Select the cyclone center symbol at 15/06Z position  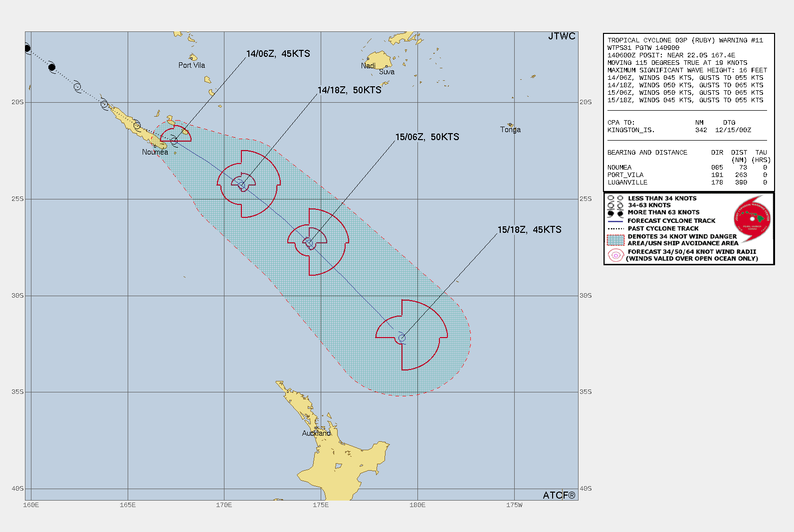pos(309,243)
